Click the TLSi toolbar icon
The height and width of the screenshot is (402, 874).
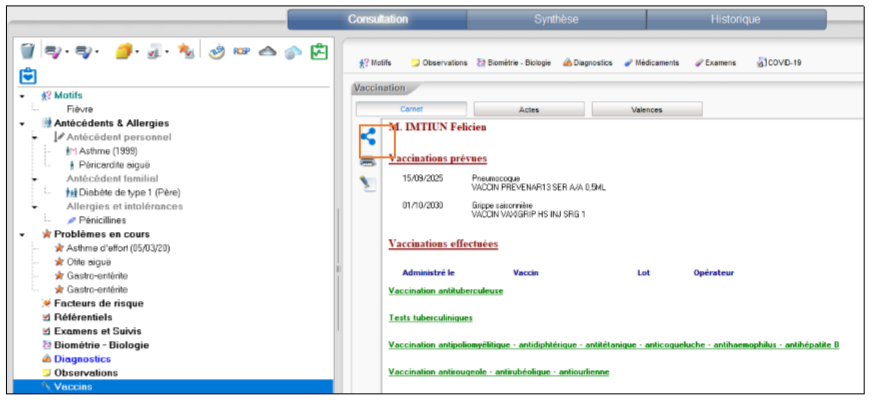[217, 50]
